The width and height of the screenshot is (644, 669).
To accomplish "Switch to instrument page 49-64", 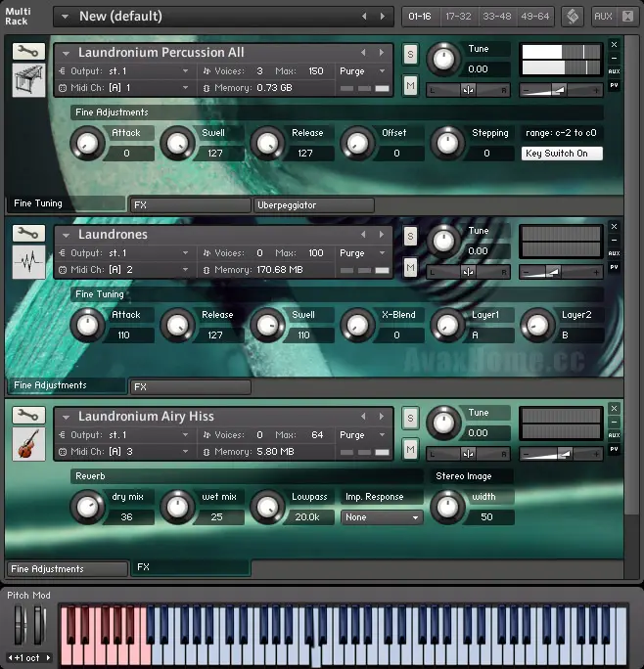I will click(535, 17).
